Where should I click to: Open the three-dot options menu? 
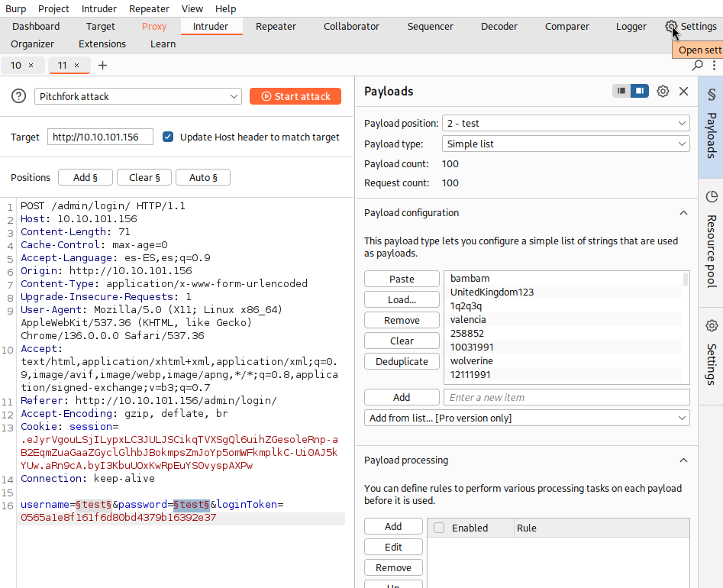click(714, 66)
